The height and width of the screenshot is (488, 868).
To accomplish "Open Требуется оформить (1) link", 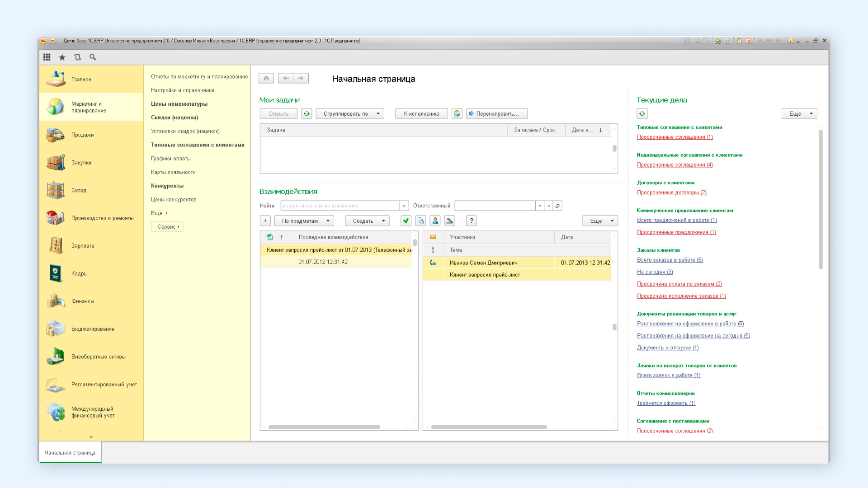I will (666, 403).
